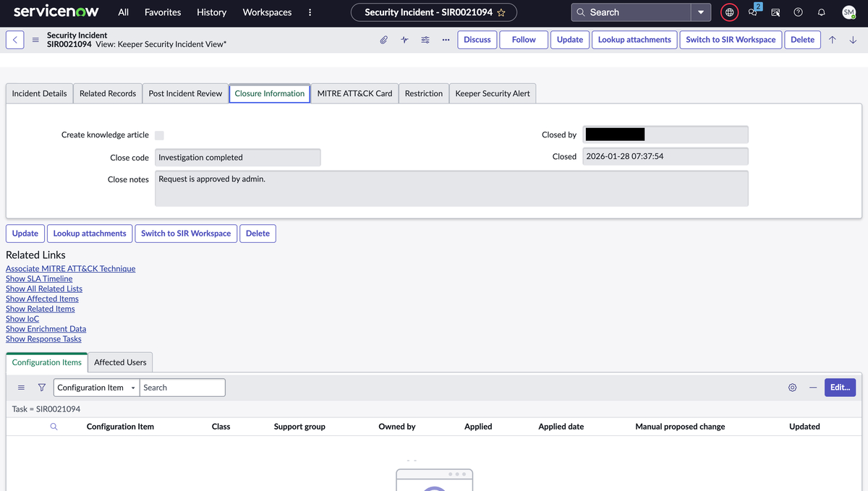Click the personalize form sliders icon

click(425, 40)
